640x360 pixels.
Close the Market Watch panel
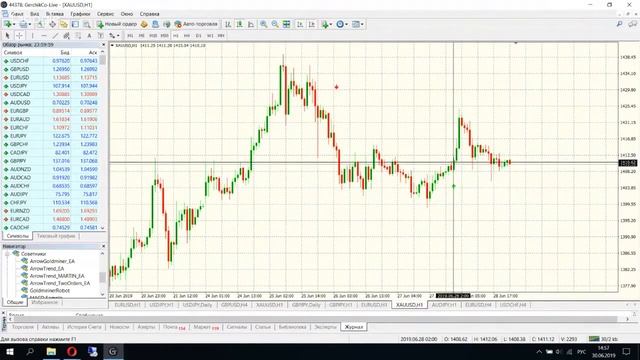103,44
